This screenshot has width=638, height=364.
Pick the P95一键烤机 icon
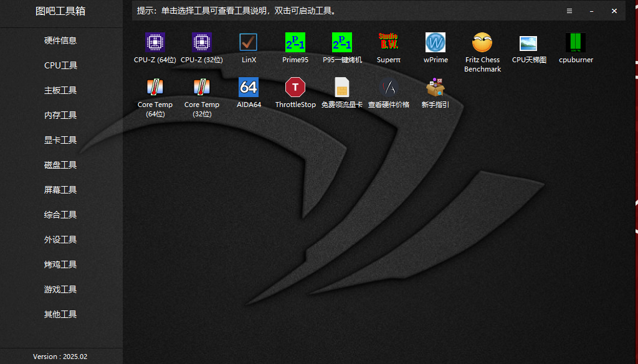pyautogui.click(x=342, y=42)
